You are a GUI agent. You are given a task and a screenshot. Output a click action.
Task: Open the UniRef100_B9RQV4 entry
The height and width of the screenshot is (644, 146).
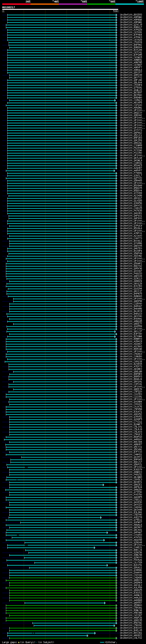click(131, 47)
